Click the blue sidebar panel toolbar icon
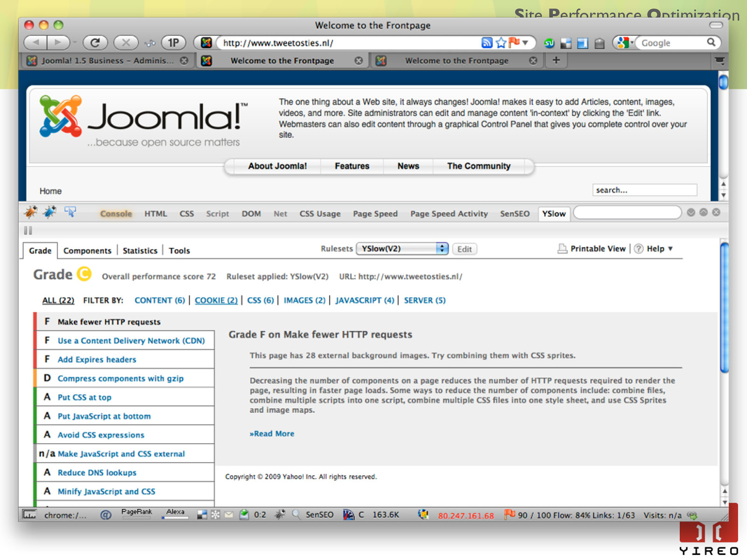The height and width of the screenshot is (560, 747). 583,44
